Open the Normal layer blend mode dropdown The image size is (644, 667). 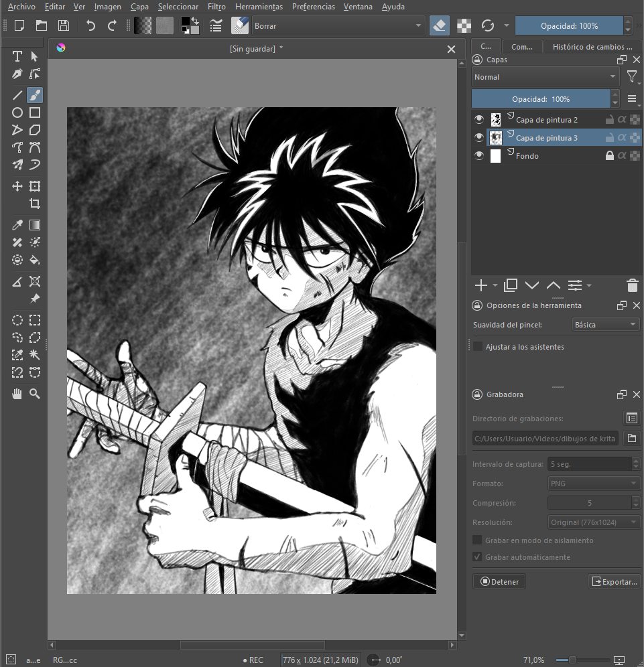(545, 77)
